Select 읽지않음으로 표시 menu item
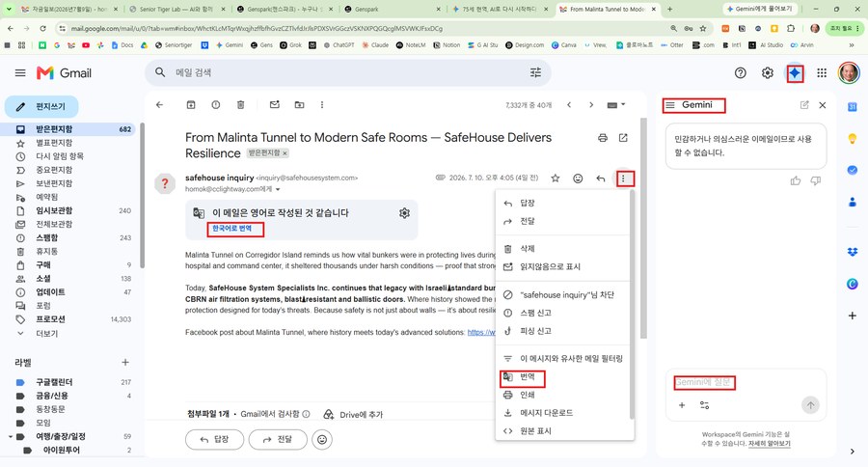 click(564, 266)
